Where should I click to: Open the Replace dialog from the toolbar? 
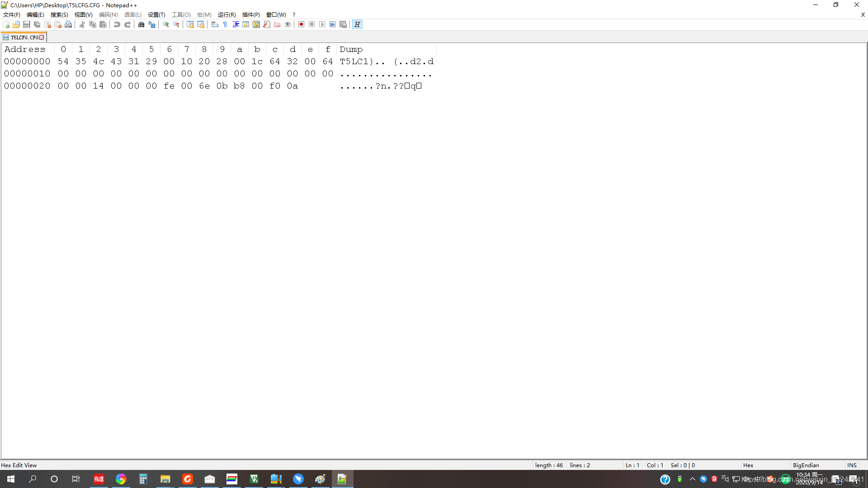(152, 24)
